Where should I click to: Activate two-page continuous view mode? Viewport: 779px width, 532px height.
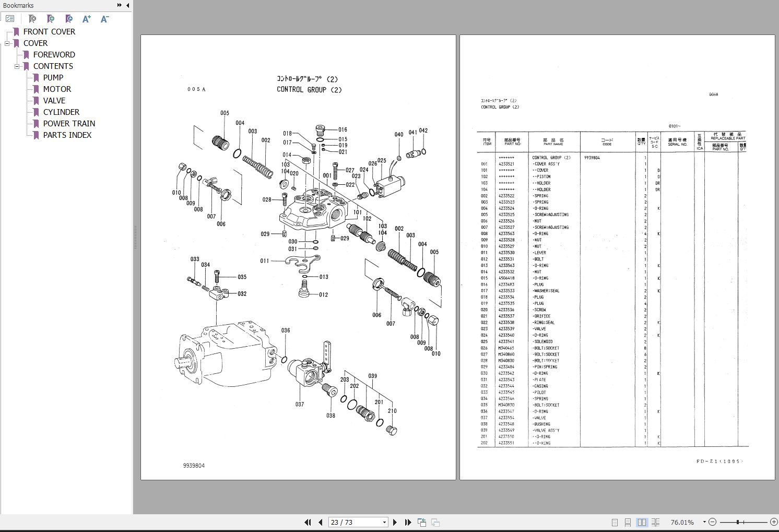tap(656, 522)
